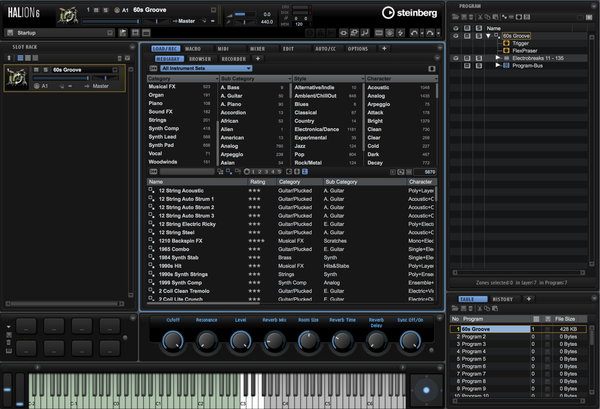The height and width of the screenshot is (409, 600).
Task: Open the Category column filter dropdown
Action: click(x=217, y=78)
